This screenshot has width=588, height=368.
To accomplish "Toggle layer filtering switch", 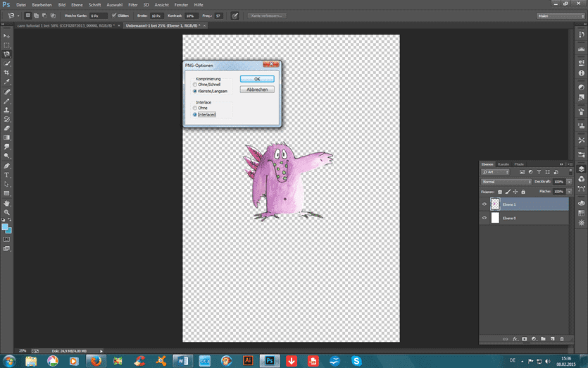I will (571, 171).
